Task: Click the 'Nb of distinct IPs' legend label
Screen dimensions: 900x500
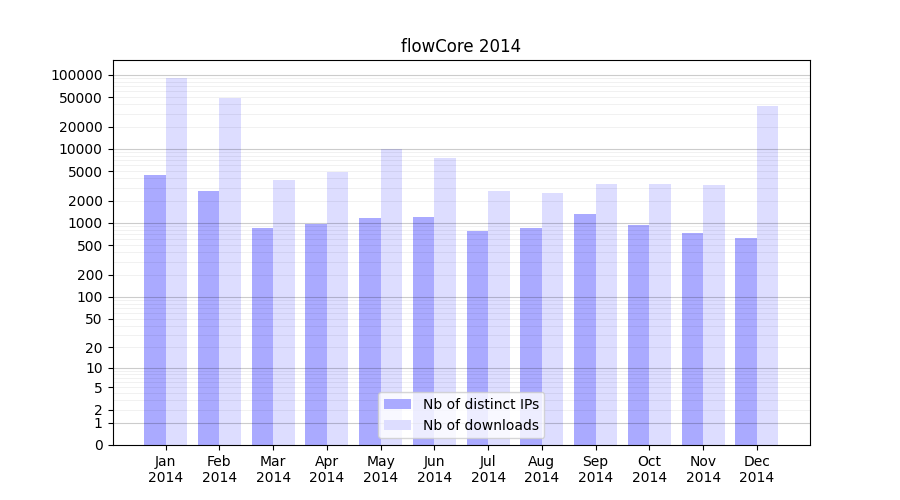Action: [480, 404]
